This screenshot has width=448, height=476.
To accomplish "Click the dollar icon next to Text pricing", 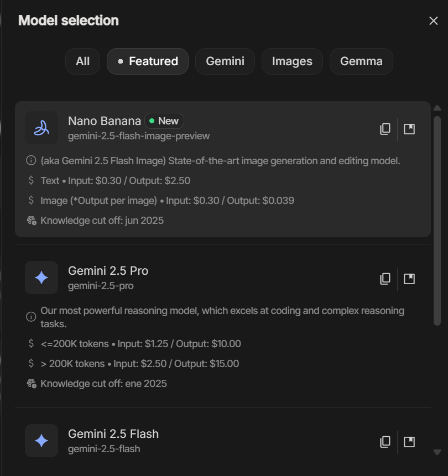I will pyautogui.click(x=31, y=180).
